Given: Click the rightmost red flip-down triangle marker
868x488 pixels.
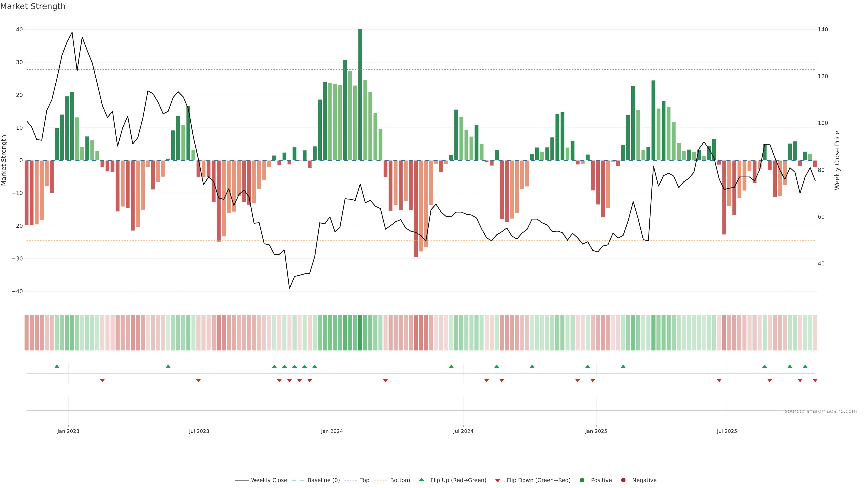Looking at the screenshot, I should tap(815, 380).
